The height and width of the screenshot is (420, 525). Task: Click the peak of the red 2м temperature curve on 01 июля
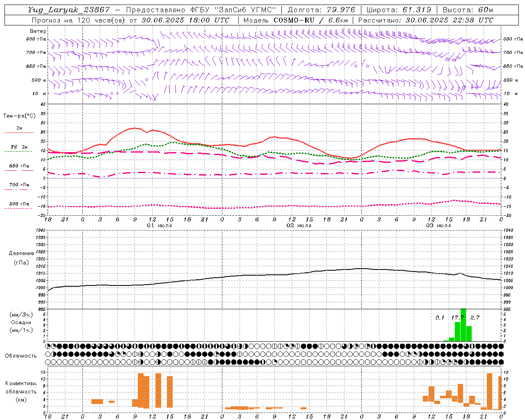135,128
